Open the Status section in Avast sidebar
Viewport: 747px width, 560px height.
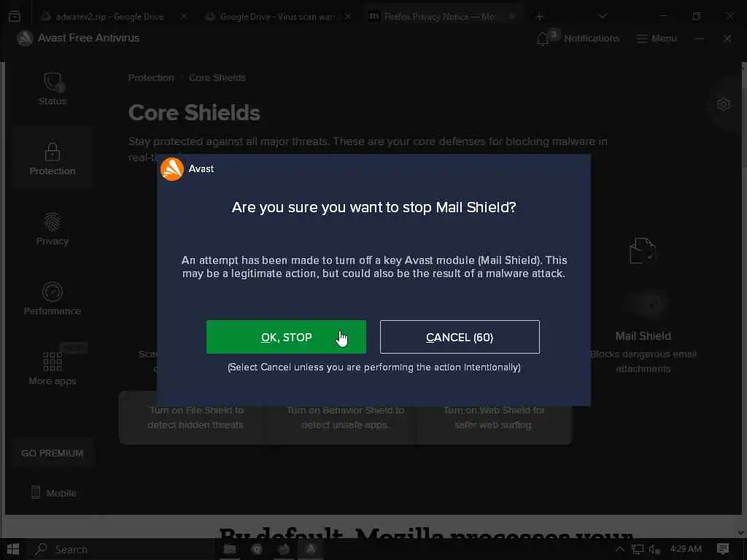click(x=53, y=88)
